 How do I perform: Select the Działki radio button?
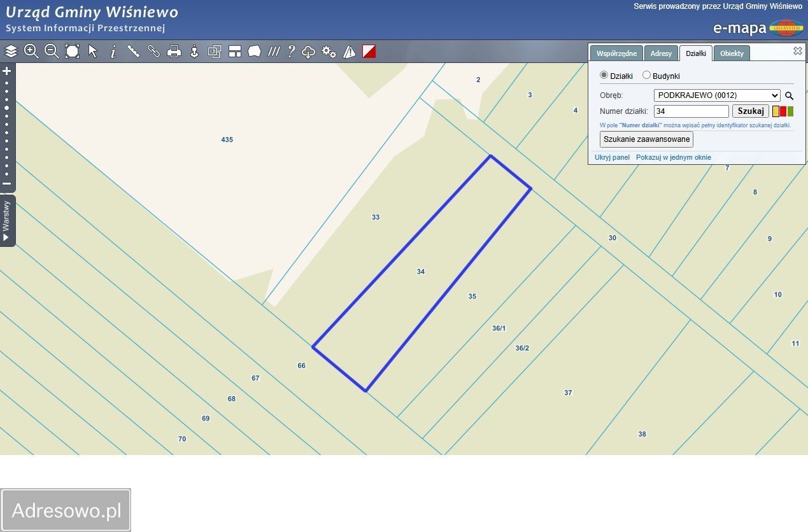point(604,75)
